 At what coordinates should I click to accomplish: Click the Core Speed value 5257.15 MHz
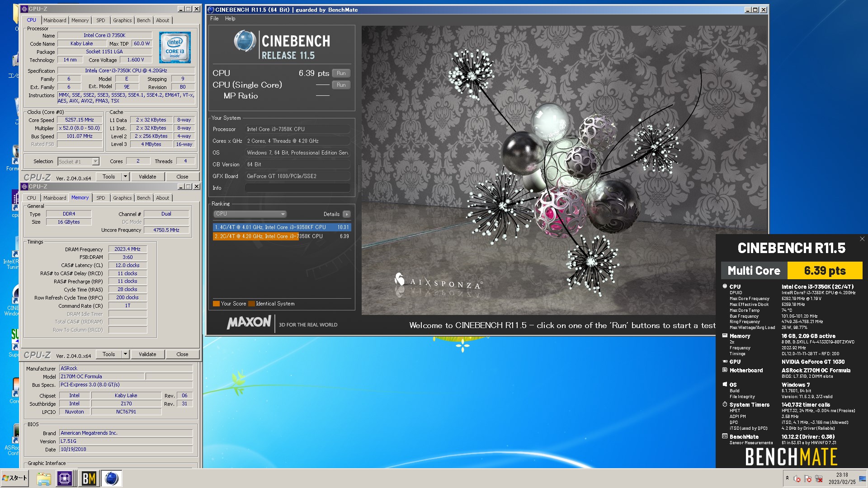tap(80, 120)
